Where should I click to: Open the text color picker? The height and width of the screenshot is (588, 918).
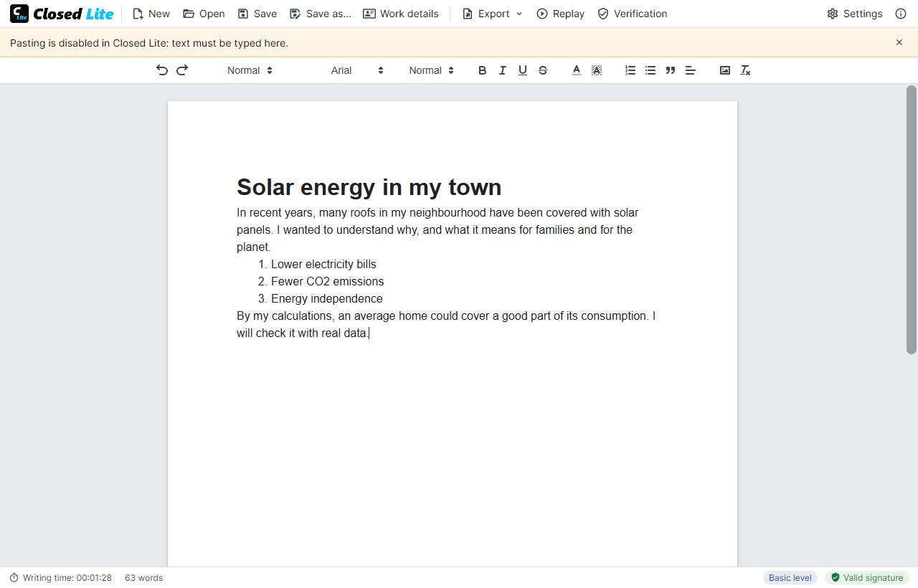pos(576,70)
